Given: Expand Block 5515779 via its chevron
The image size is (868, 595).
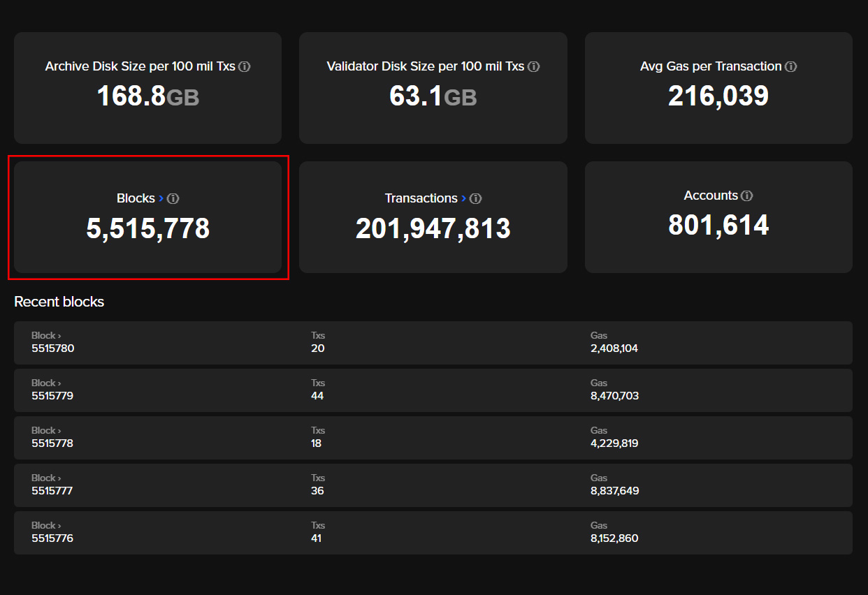Looking at the screenshot, I should [59, 382].
